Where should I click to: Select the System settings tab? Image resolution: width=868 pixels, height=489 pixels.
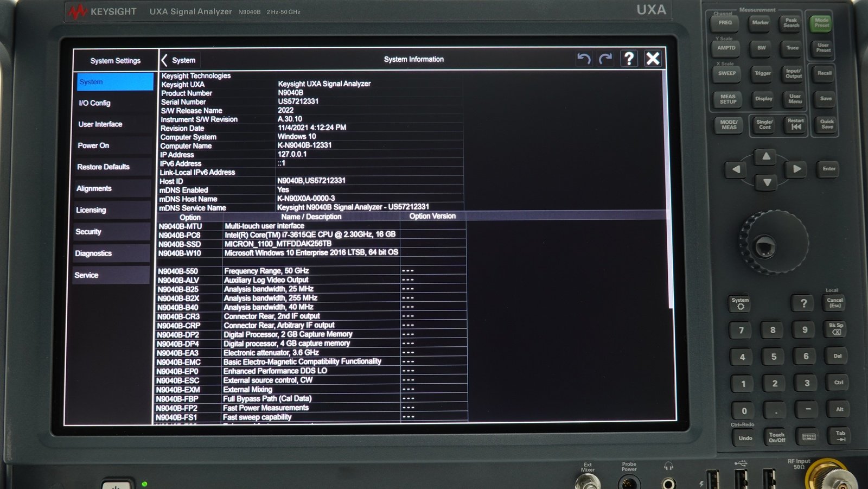point(115,82)
